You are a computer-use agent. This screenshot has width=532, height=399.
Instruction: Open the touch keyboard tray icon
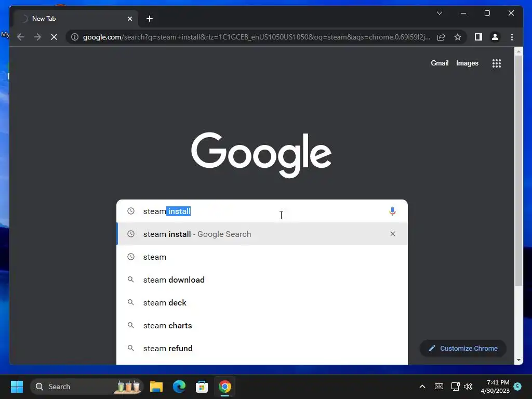(438, 387)
